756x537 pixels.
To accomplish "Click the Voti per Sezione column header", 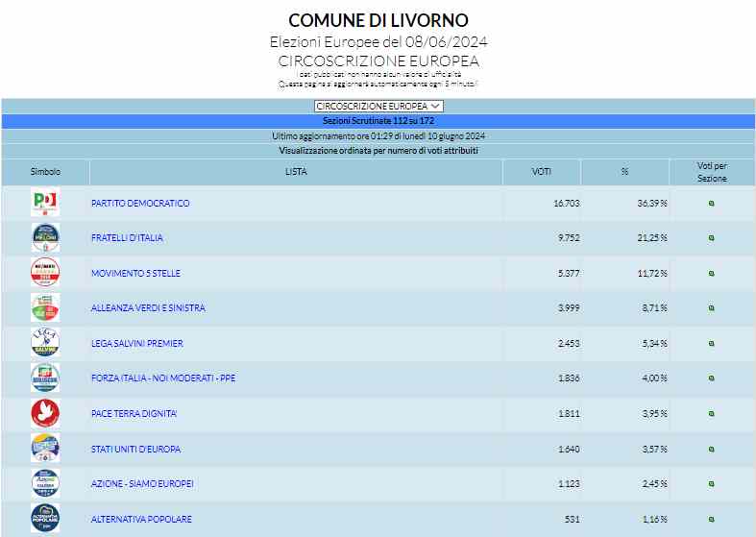I will tap(712, 172).
